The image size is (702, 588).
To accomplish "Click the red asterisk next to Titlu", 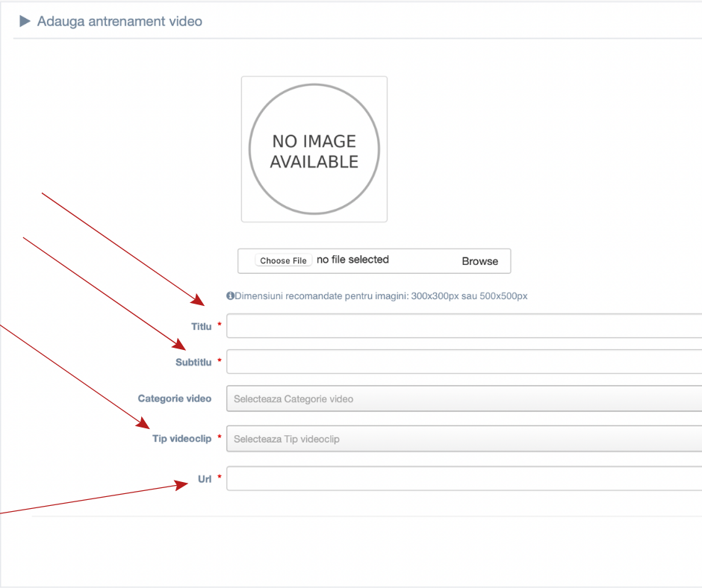I will (x=220, y=324).
